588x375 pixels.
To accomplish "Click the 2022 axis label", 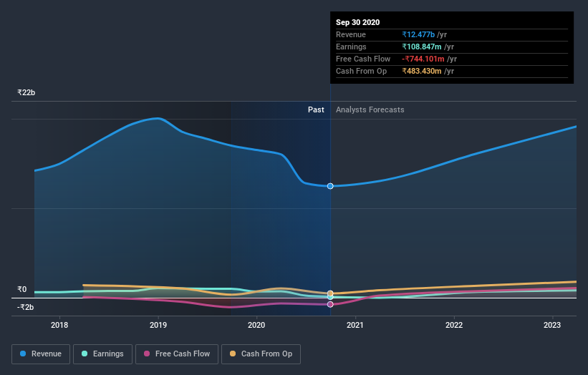I will coord(454,325).
